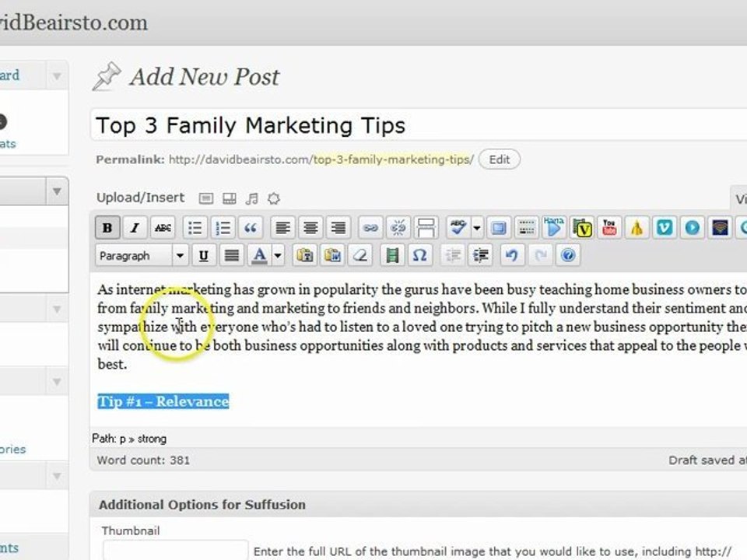This screenshot has width=747, height=560.
Task: Align text left
Action: 282,228
